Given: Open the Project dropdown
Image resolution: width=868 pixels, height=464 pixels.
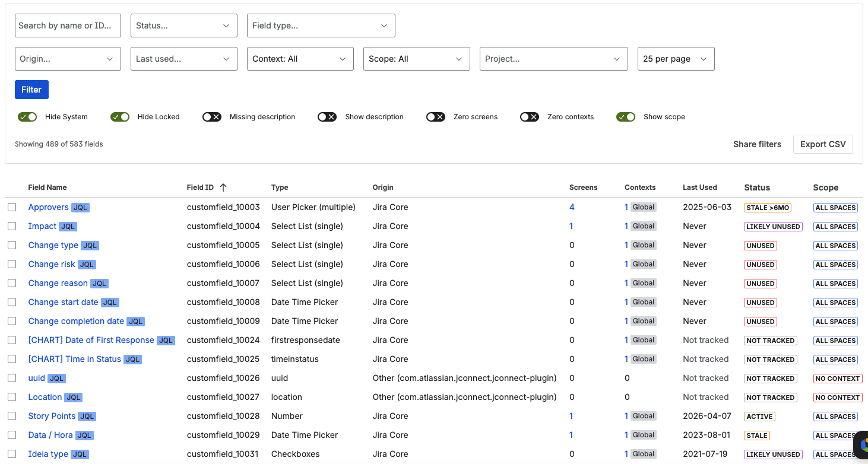Looking at the screenshot, I should (554, 59).
